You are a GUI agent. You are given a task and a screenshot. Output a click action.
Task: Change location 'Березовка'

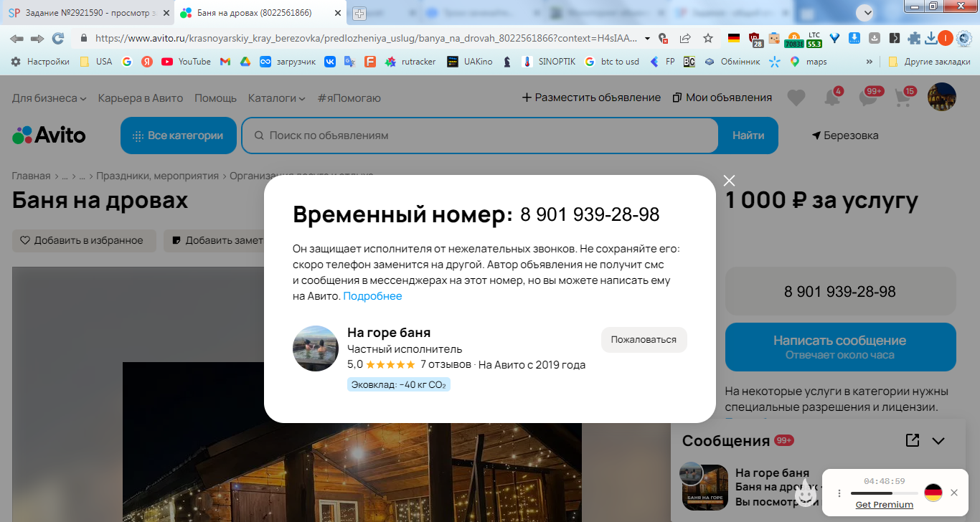[x=845, y=136]
